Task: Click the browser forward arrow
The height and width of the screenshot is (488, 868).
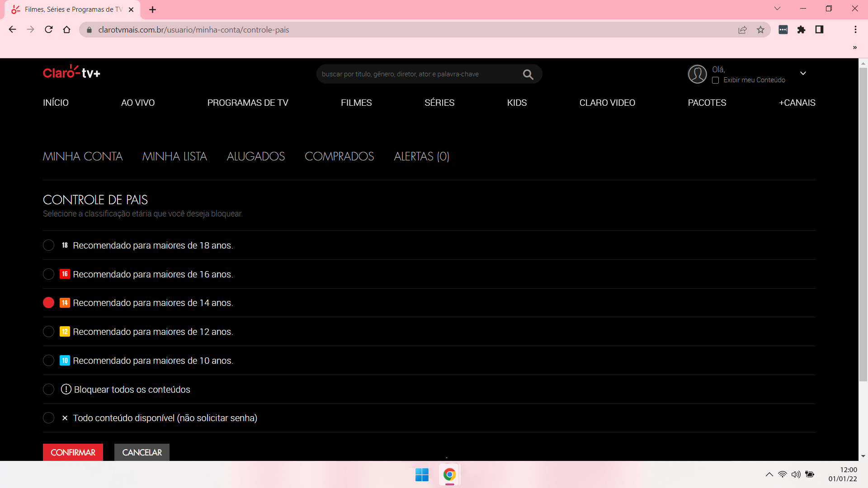Action: 30,29
